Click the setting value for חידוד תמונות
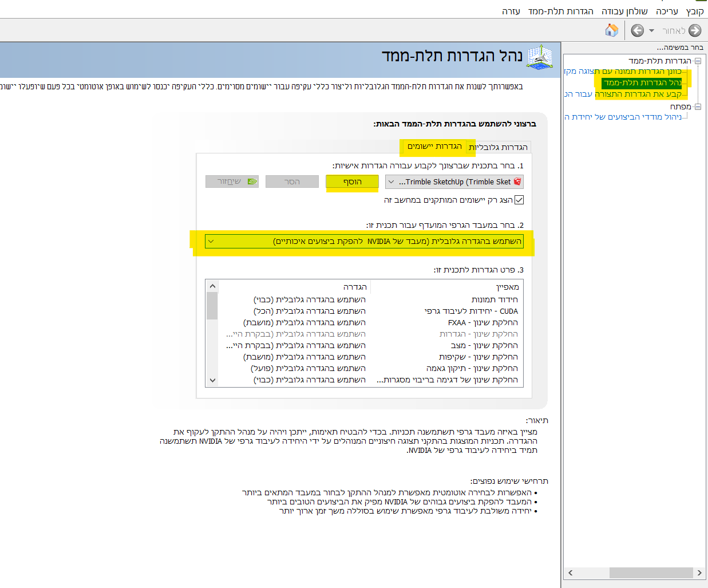Viewport: 708px width, 588px height. pos(310,299)
